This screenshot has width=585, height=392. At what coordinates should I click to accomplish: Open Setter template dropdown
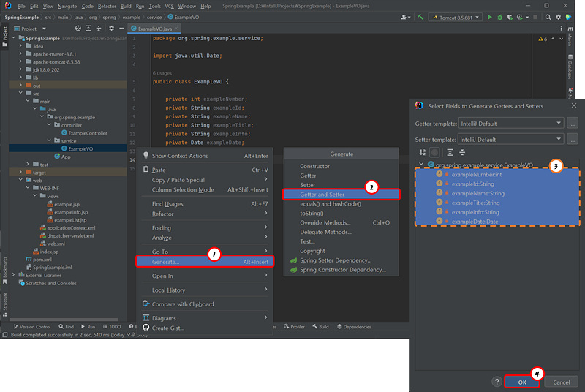point(510,140)
